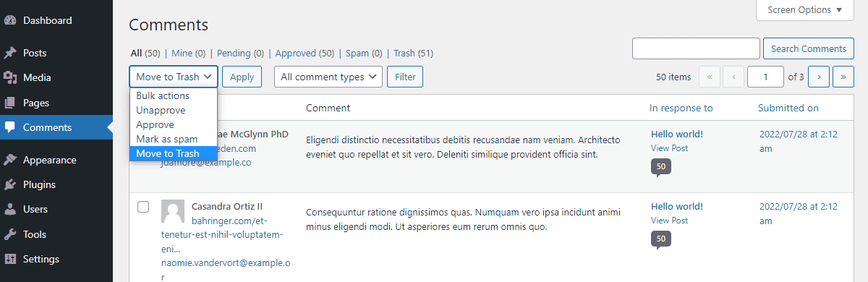The width and height of the screenshot is (868, 282).
Task: Click Casandra Ortiz II avatar thumbnail
Action: pos(173,212)
